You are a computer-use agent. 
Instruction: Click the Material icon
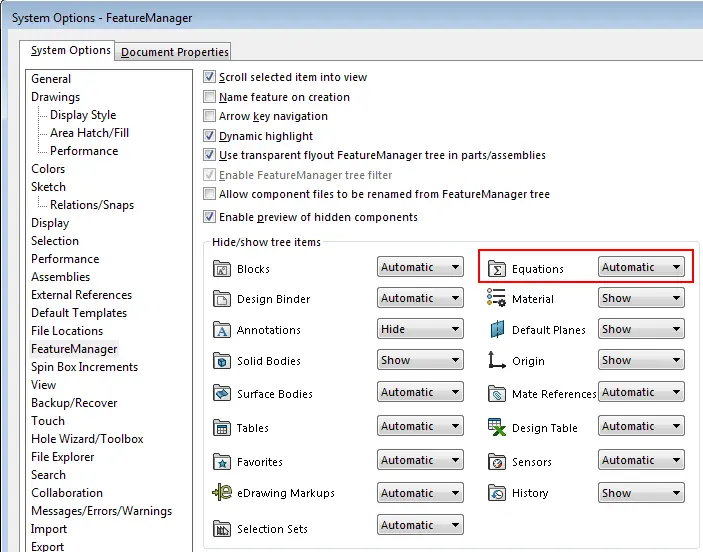[497, 298]
